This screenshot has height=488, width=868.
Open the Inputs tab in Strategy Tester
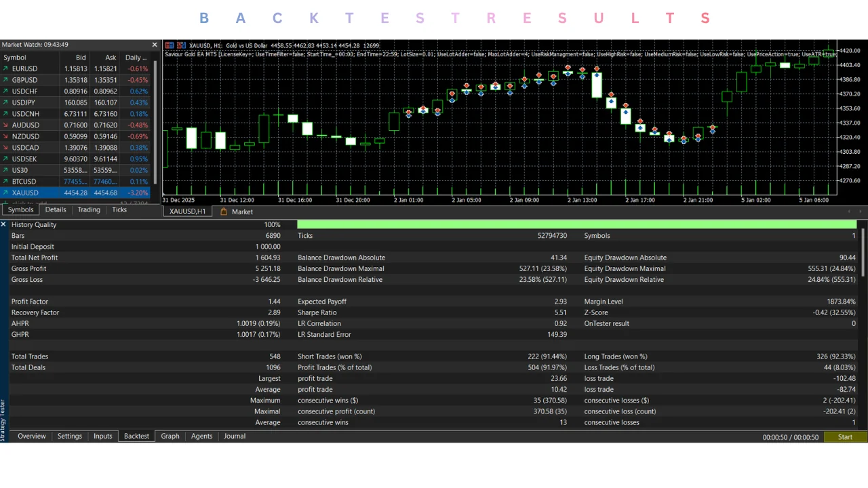pyautogui.click(x=103, y=436)
